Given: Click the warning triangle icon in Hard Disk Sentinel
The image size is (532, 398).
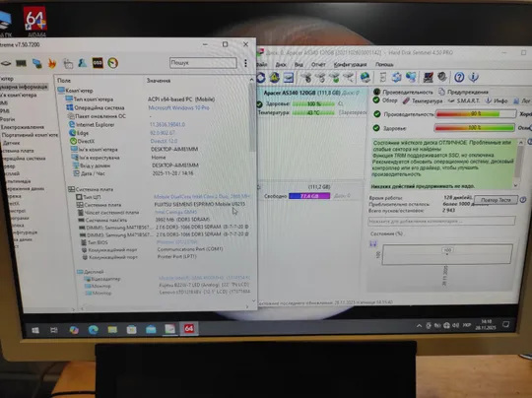Looking at the screenshot, I should 275,78.
